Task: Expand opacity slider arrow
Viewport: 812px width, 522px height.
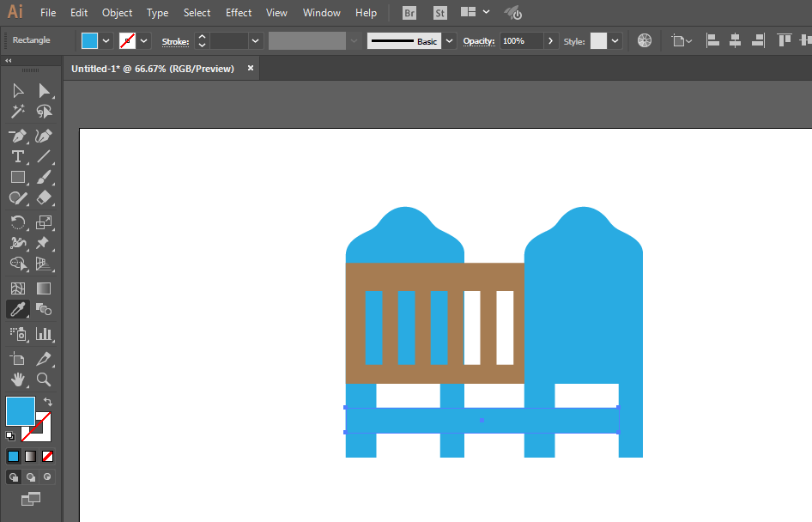Action: (550, 41)
